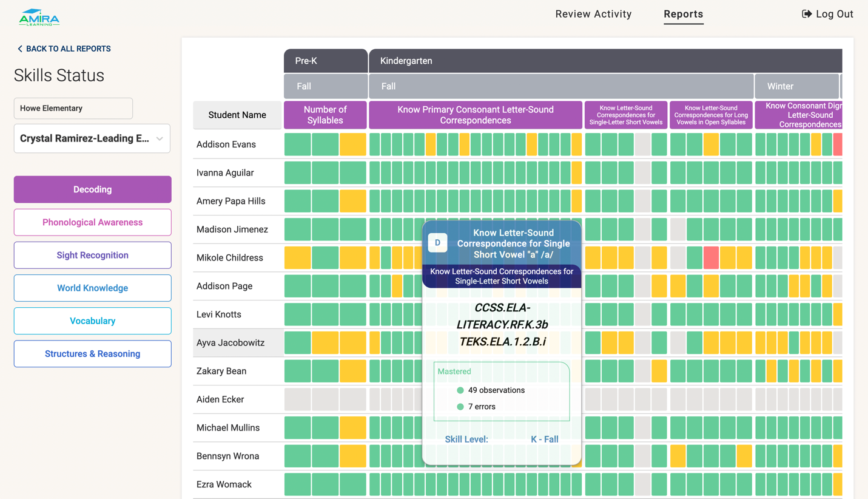Click the Howe Elementary school field
This screenshot has height=499, width=868.
tap(73, 108)
